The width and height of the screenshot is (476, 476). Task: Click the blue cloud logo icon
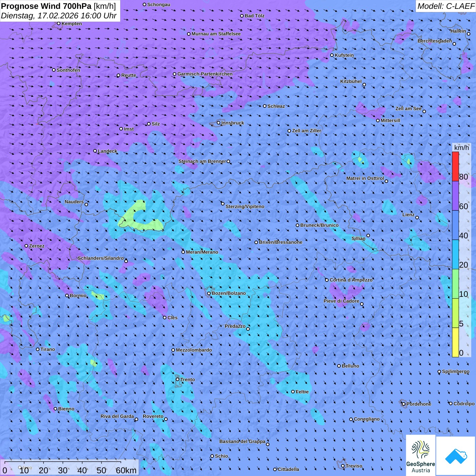456,456
